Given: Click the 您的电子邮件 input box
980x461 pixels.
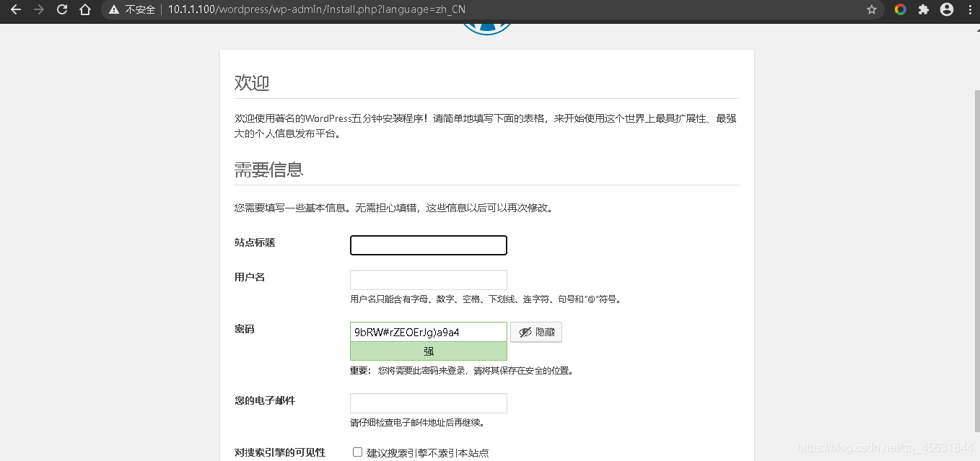Looking at the screenshot, I should click(429, 403).
